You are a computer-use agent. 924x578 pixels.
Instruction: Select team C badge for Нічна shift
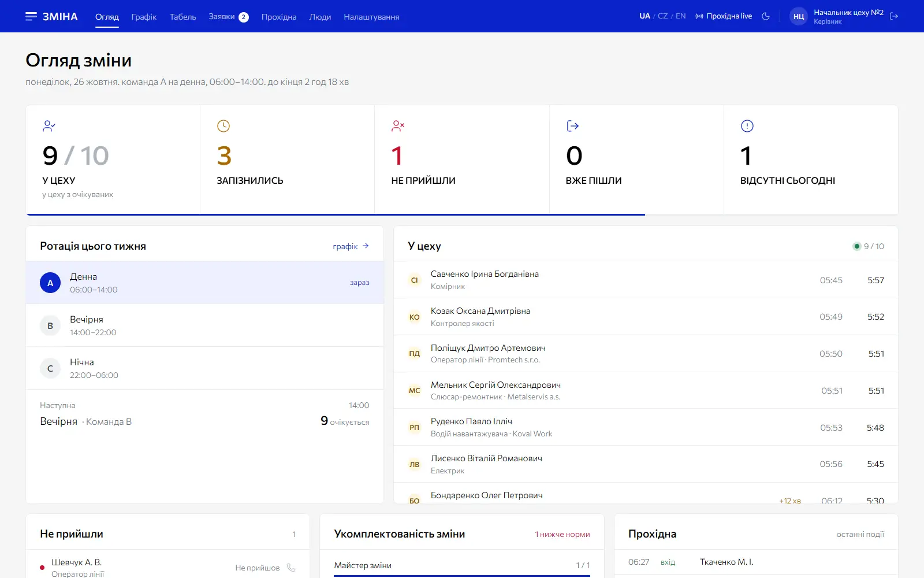coord(50,368)
